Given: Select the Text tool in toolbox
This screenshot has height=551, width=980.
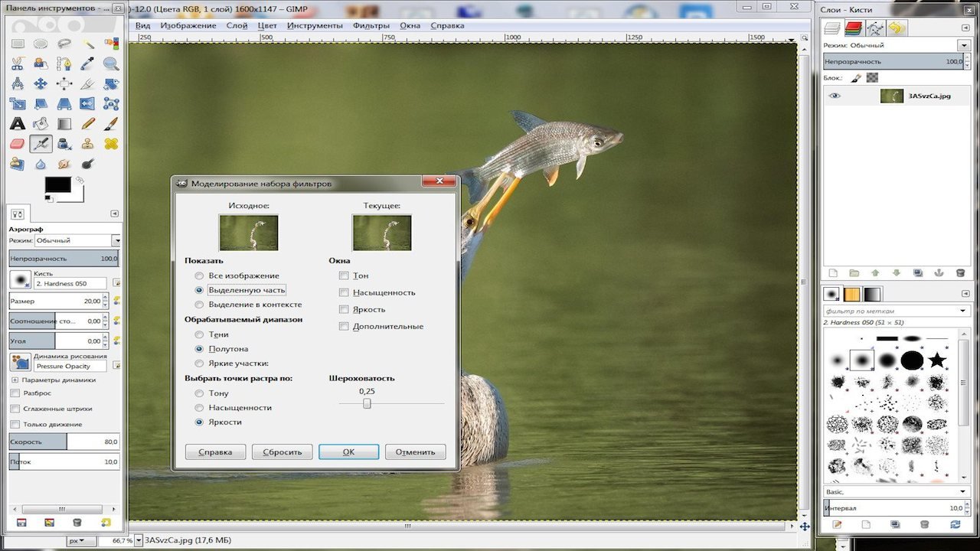Looking at the screenshot, I should 18,123.
